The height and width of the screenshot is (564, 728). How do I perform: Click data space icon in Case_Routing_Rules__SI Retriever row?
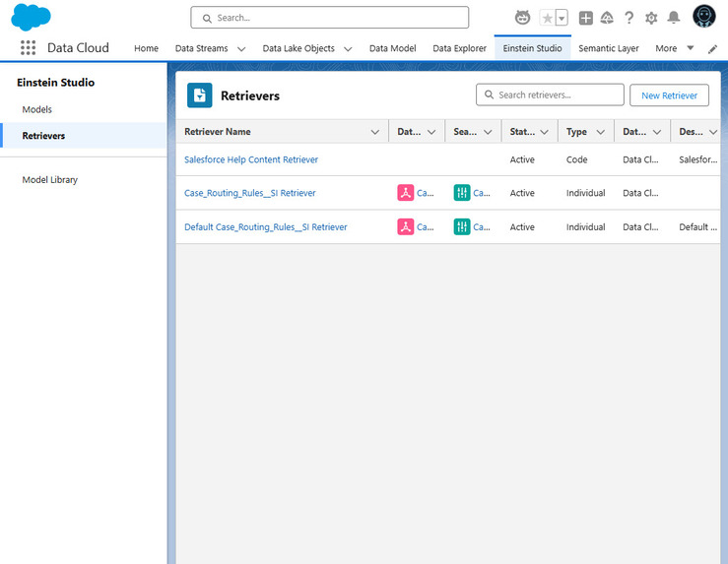(x=405, y=193)
